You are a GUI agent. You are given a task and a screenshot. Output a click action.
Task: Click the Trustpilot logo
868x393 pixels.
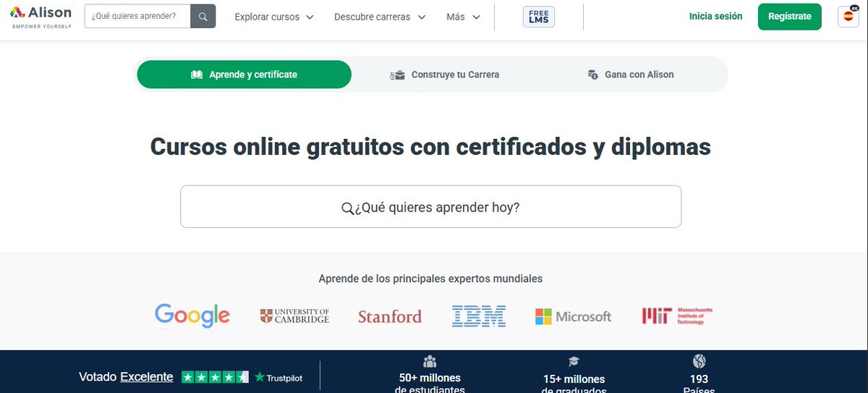coord(278,378)
